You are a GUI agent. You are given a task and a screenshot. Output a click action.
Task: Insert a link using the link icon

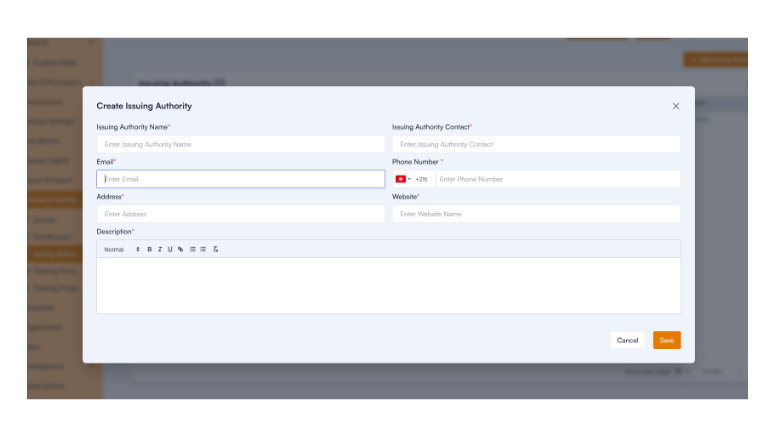(180, 249)
